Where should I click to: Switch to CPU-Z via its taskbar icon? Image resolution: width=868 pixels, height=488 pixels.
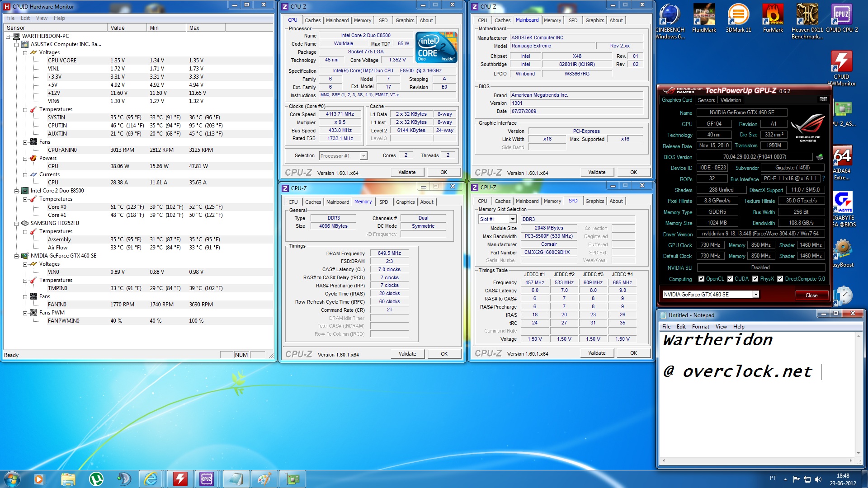click(x=207, y=479)
